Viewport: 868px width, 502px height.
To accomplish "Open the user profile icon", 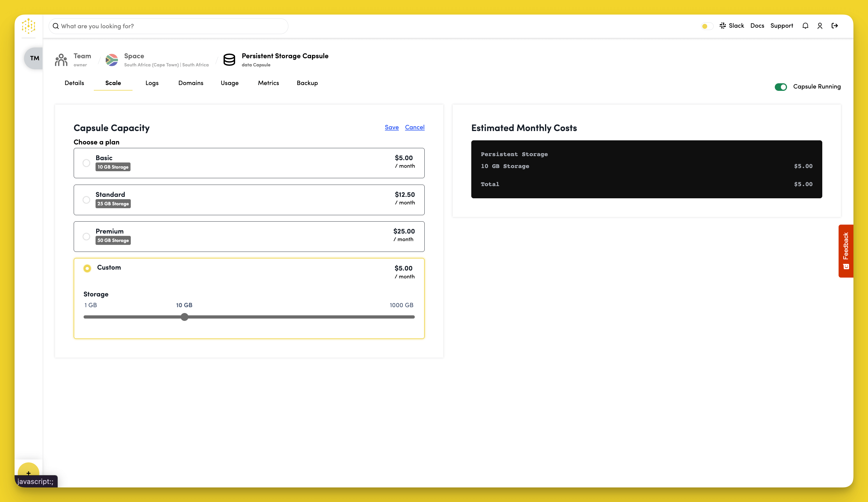I will pyautogui.click(x=820, y=26).
